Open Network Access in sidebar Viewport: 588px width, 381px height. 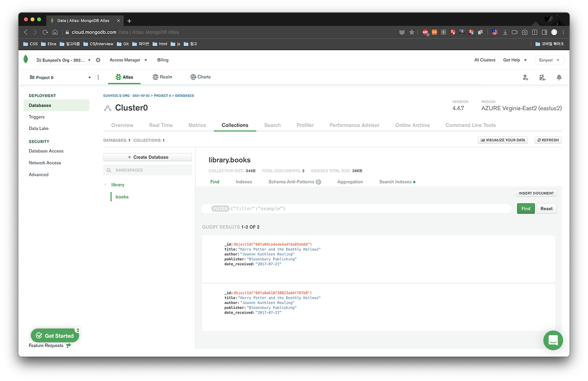45,163
